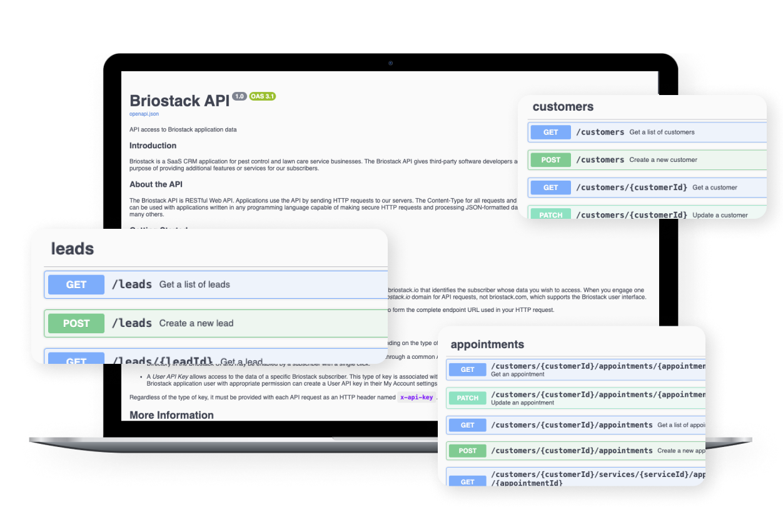Expand GET /leads Get a list of leads
The width and height of the screenshot is (783, 532).
(216, 284)
